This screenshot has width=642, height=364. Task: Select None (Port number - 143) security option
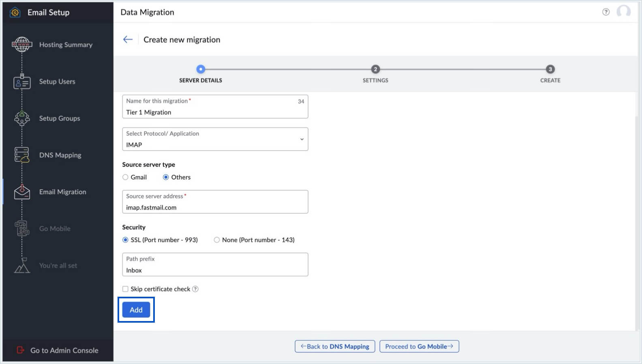(217, 240)
